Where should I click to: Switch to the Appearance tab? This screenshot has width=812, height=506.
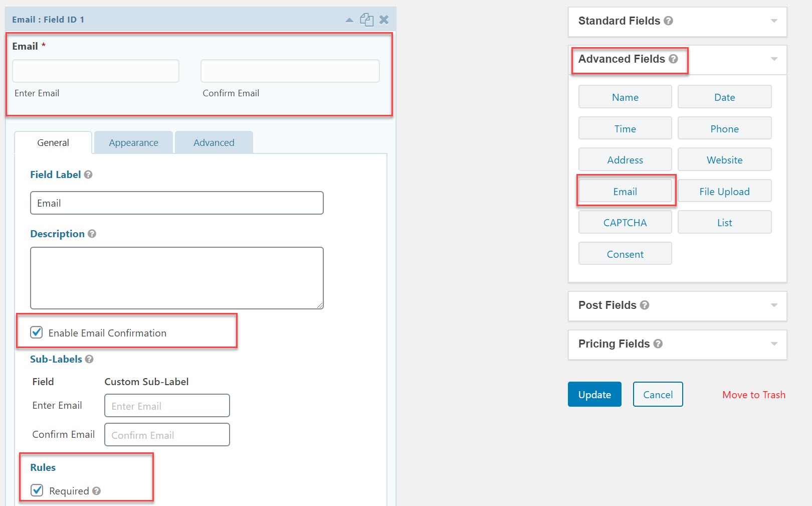(x=134, y=142)
